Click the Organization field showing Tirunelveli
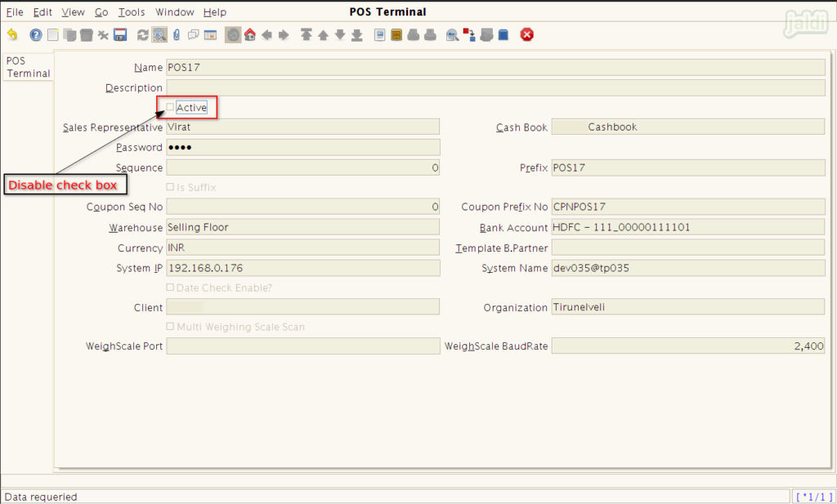837x504 pixels. [688, 307]
